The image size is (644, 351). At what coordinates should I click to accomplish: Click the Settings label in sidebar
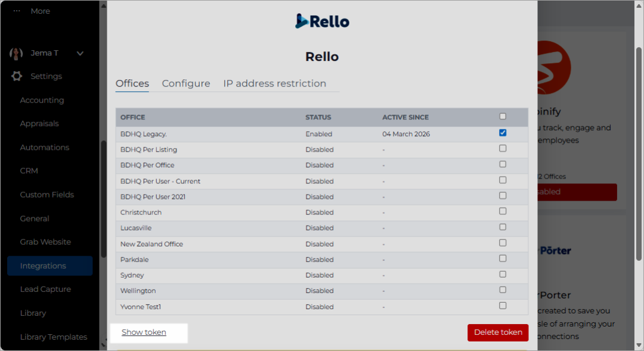click(46, 76)
